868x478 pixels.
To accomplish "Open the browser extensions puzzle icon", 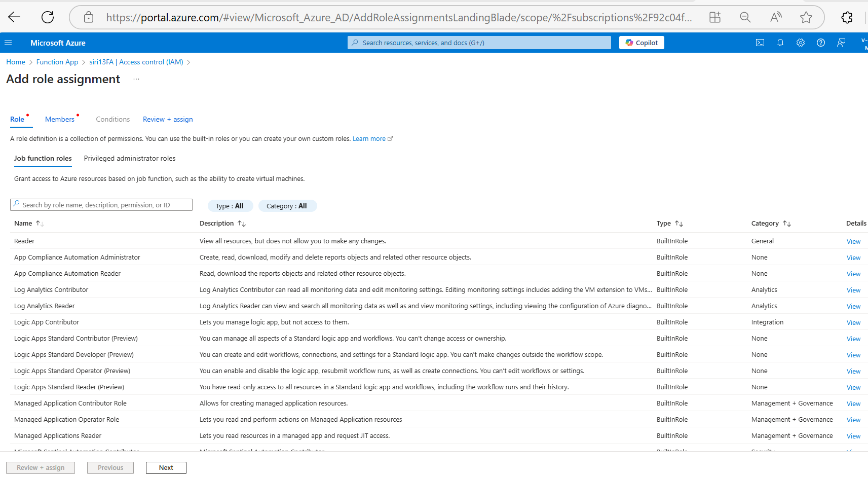I will (847, 17).
